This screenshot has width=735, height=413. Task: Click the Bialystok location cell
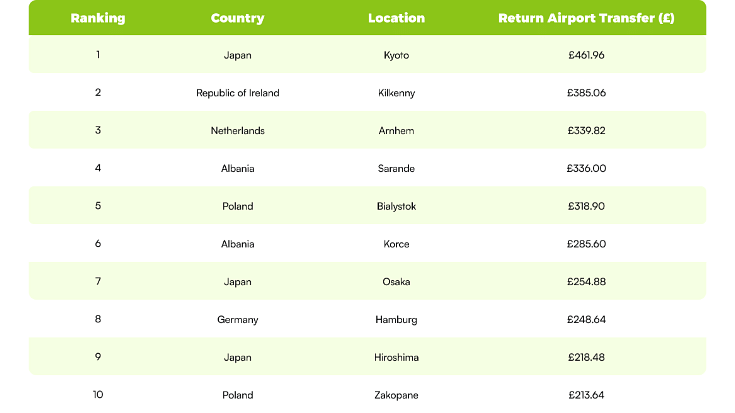tap(397, 206)
